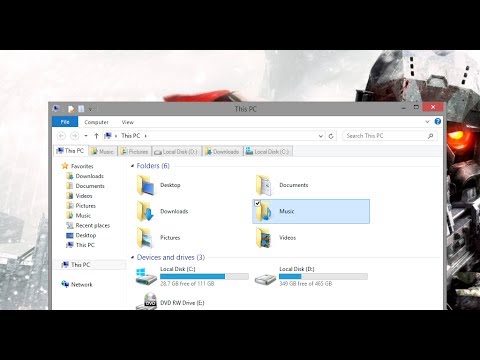Viewport: 480px width, 360px height.
Task: Select the Documents folder icon
Action: [x=264, y=185]
